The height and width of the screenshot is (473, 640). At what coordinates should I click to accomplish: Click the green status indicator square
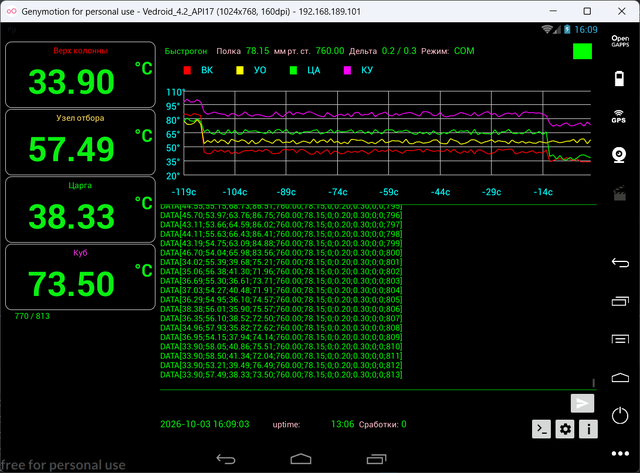tap(582, 51)
